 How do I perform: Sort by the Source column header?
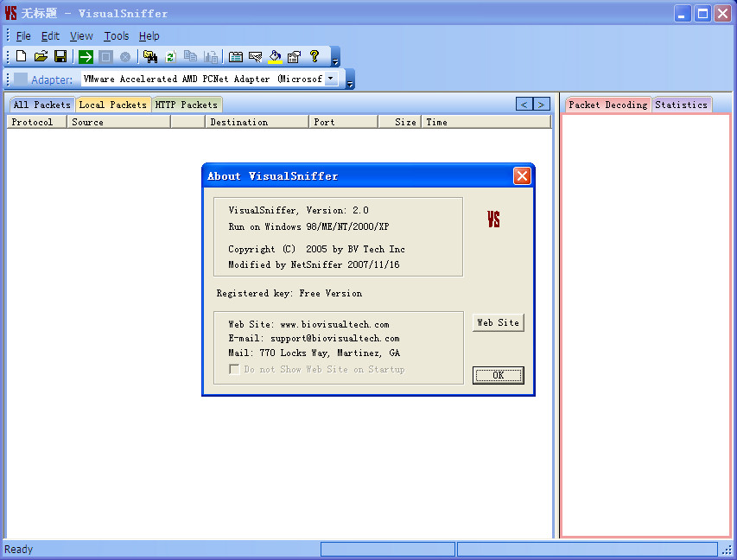coord(119,122)
